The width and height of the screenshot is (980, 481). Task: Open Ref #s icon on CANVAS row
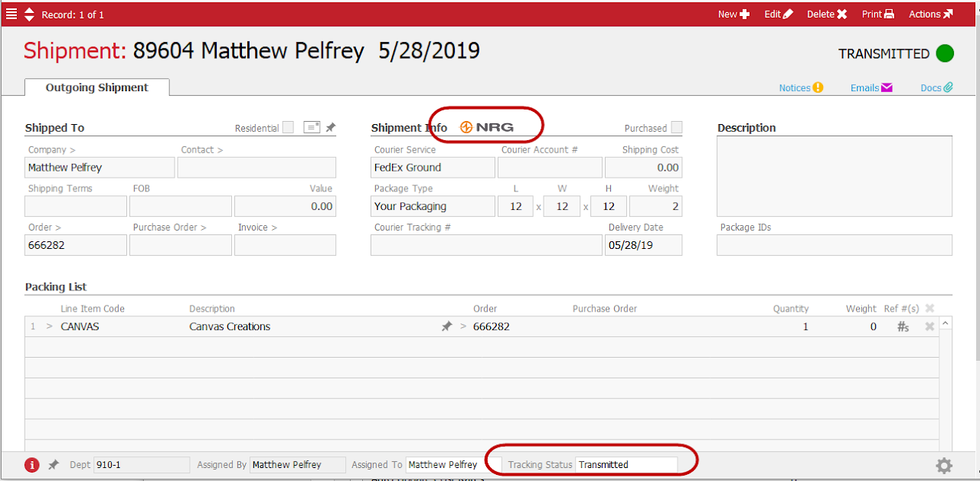click(903, 327)
